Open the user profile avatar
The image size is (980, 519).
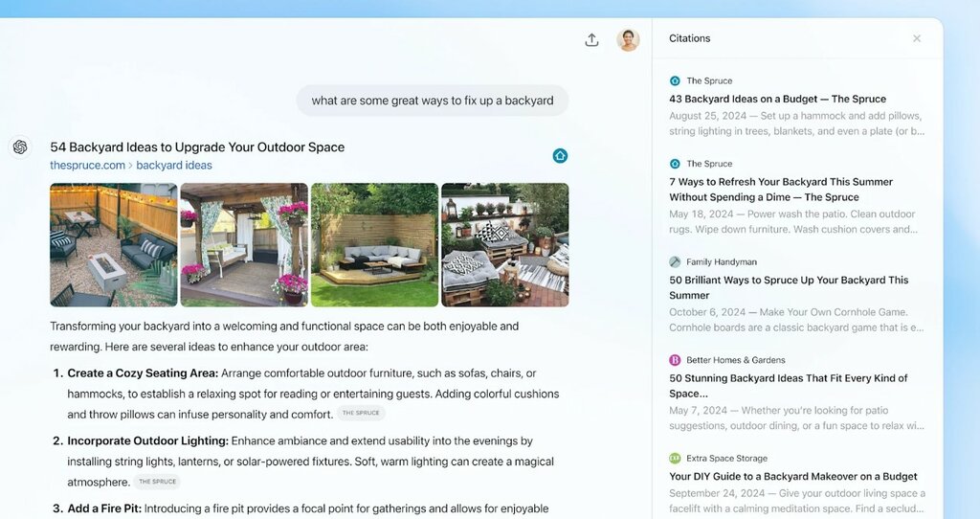pyautogui.click(x=628, y=40)
